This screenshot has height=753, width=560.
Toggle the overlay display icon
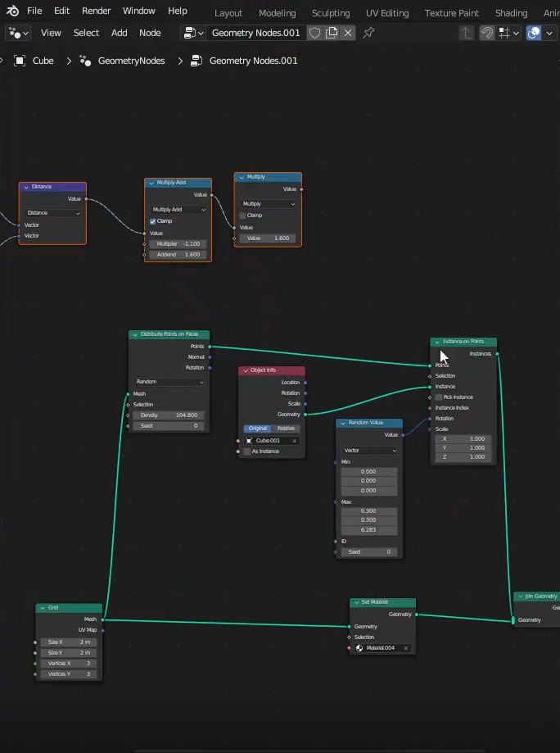[x=534, y=33]
